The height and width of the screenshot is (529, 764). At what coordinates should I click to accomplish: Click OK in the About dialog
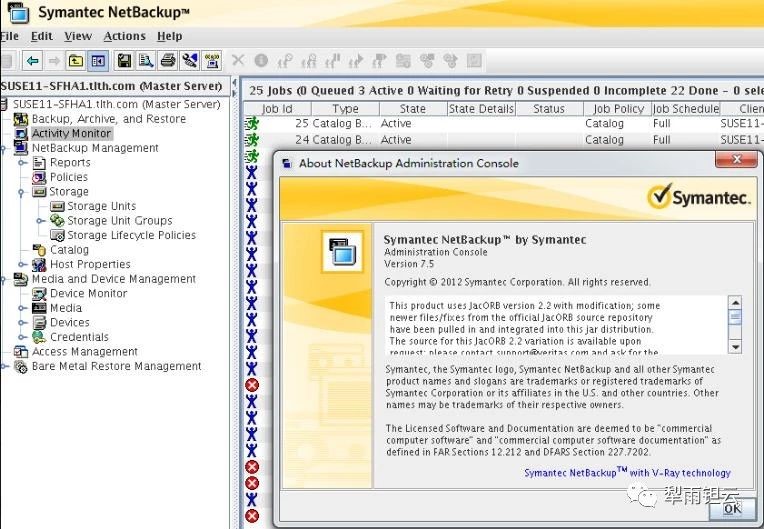tap(731, 509)
